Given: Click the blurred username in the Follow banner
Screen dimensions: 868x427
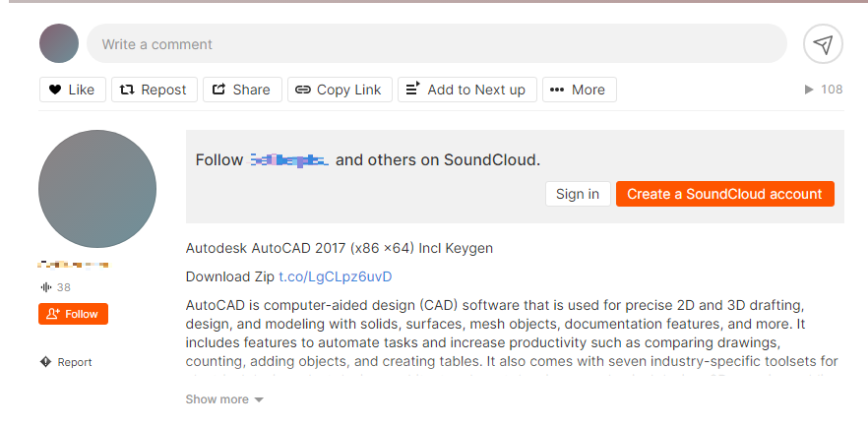Looking at the screenshot, I should pyautogui.click(x=289, y=160).
